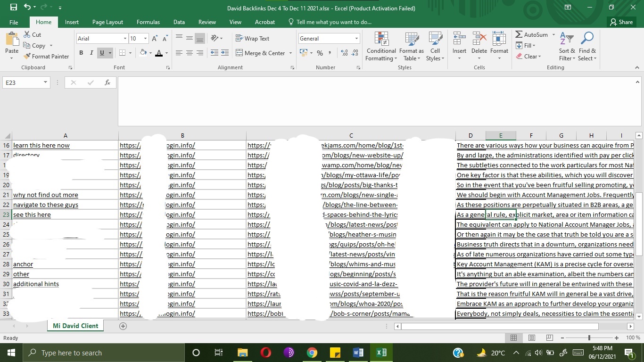Add a new sheet with plus icon
The height and width of the screenshot is (362, 644).
(123, 326)
